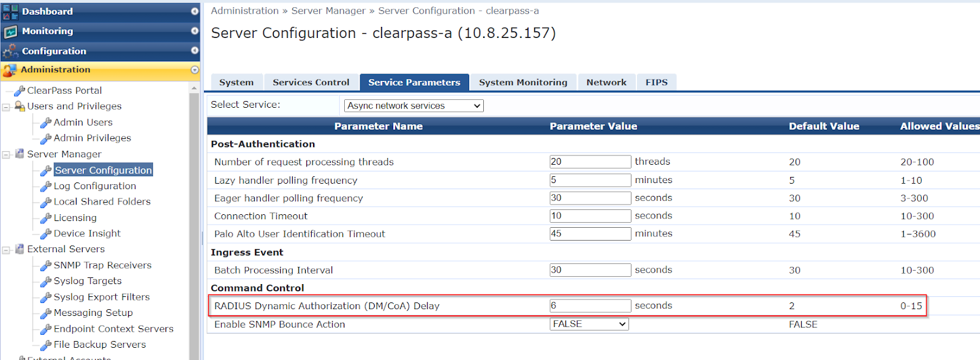
Task: Collapse the Administration panel arrow
Action: pyautogui.click(x=195, y=70)
